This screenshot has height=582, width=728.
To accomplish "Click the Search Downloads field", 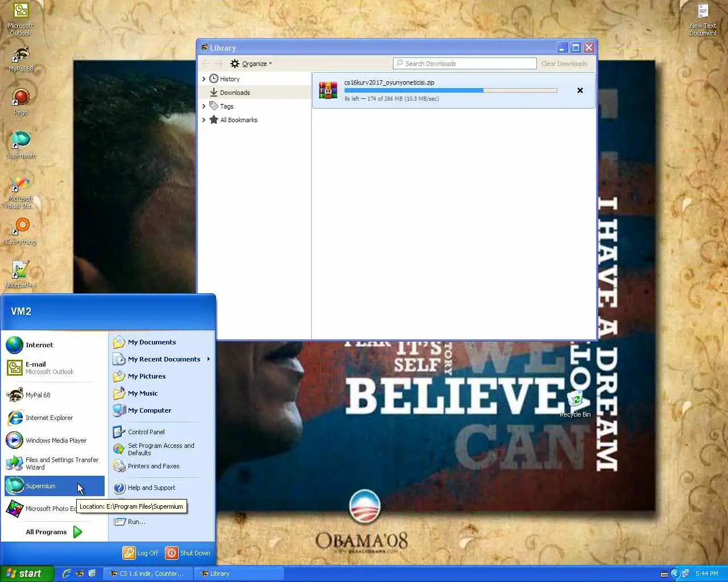I will point(465,64).
